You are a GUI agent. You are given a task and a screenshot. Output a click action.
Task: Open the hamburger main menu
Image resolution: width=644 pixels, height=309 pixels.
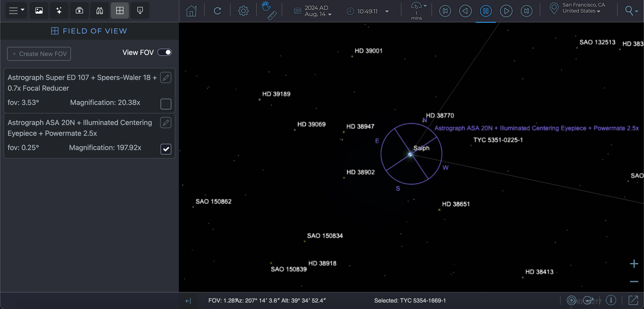click(x=16, y=11)
